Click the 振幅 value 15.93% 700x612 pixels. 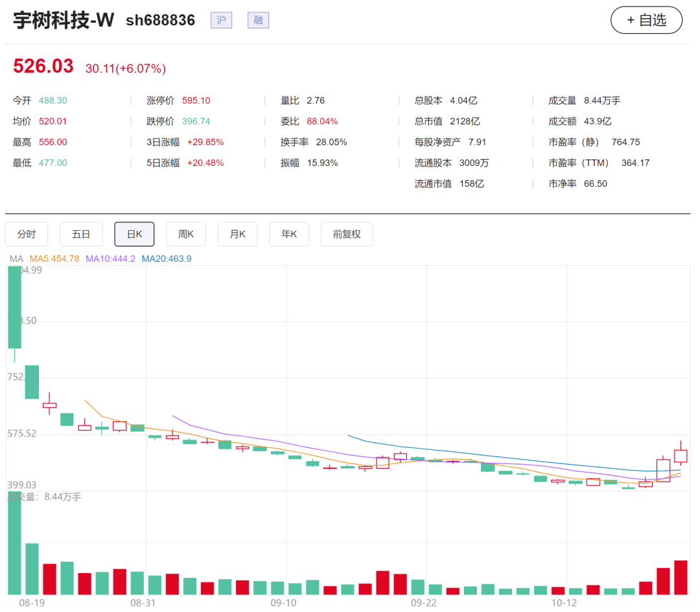(x=322, y=163)
